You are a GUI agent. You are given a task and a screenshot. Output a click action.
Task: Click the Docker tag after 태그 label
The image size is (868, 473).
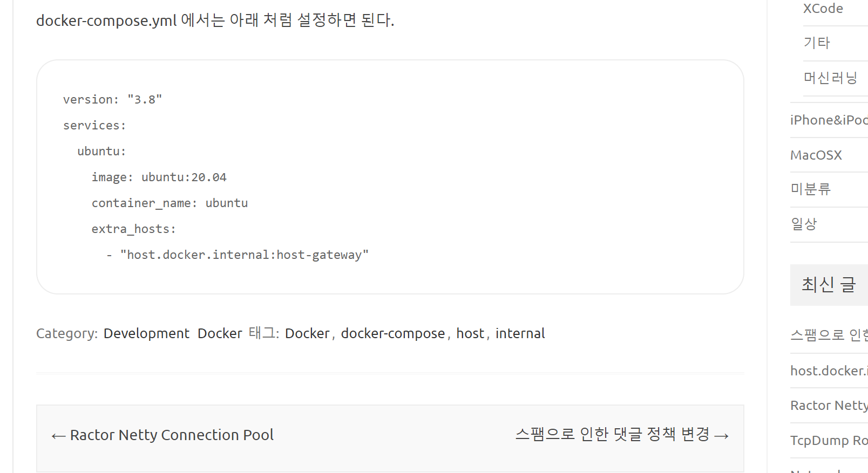point(307,334)
